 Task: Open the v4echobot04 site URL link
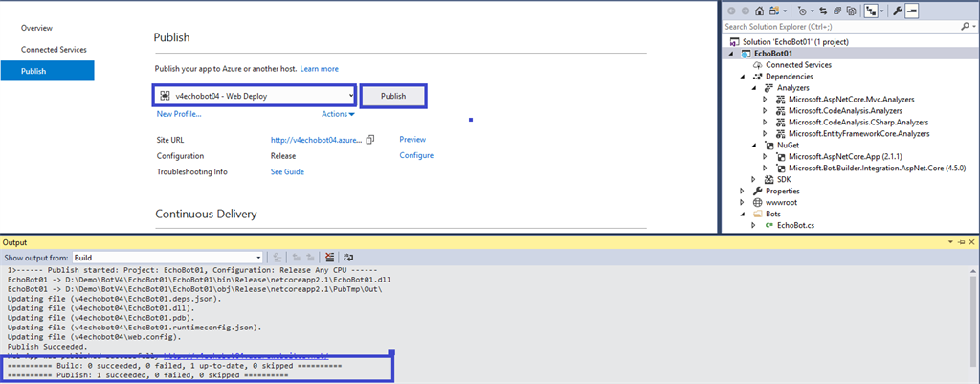tap(316, 140)
